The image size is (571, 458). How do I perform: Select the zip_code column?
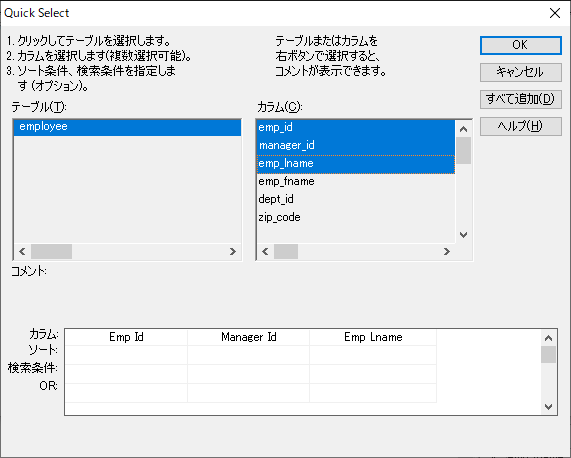pos(356,217)
